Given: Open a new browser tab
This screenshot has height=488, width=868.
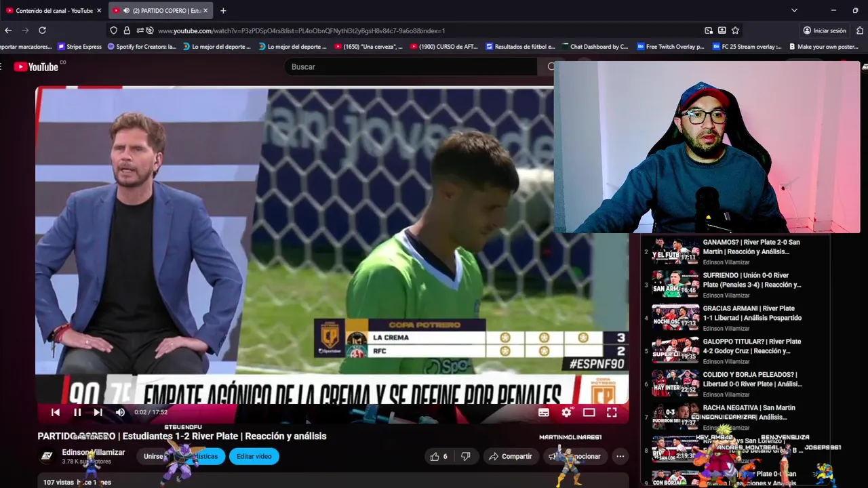Looking at the screenshot, I should (x=223, y=11).
